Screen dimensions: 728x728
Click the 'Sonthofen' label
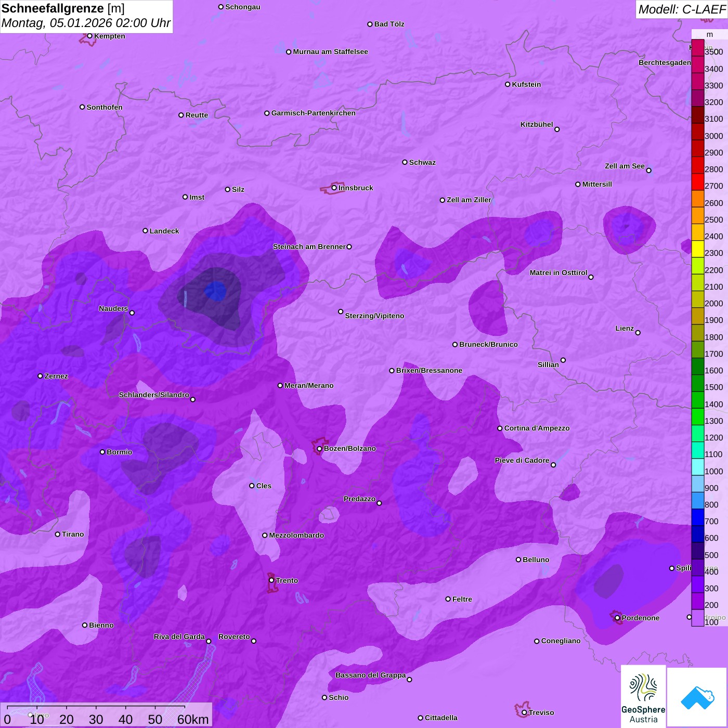[x=105, y=107]
